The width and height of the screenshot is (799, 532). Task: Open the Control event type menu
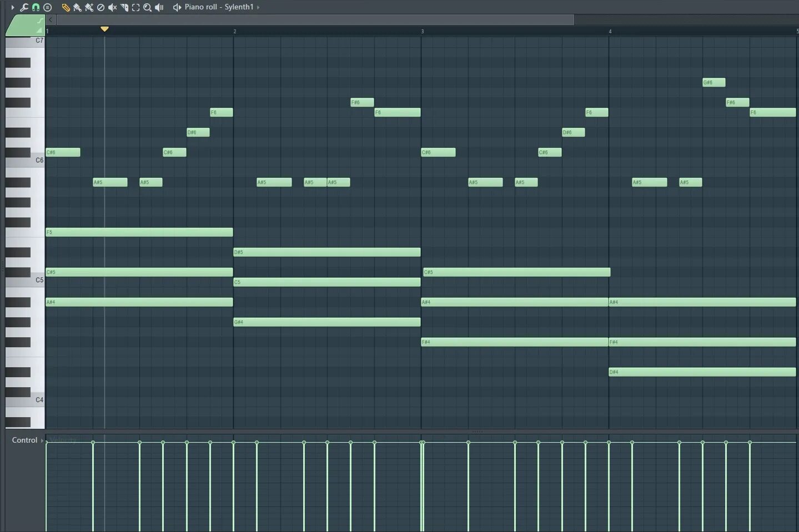[x=42, y=440]
